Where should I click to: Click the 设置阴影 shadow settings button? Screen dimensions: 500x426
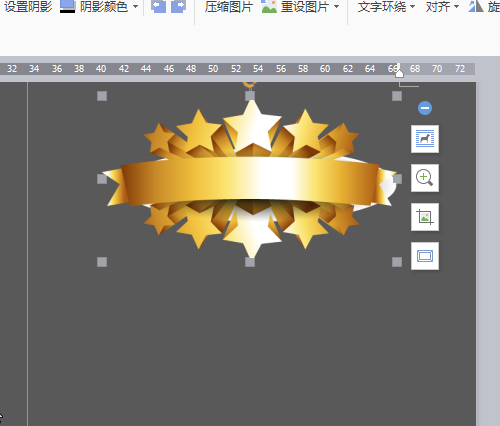pos(28,6)
